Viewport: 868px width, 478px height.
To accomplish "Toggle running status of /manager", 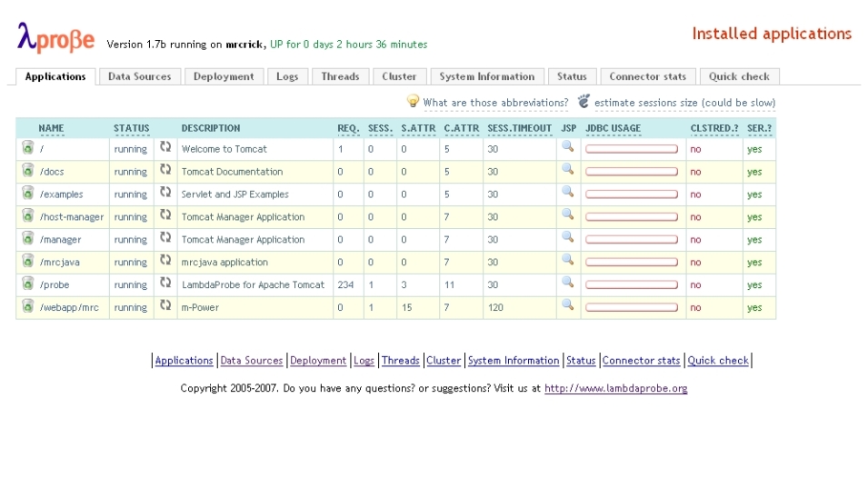I will click(131, 240).
